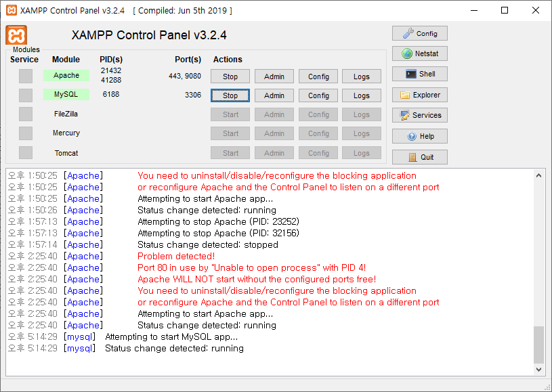Open Services with the monitor icon
Screen dimensions: 552x392
click(420, 115)
